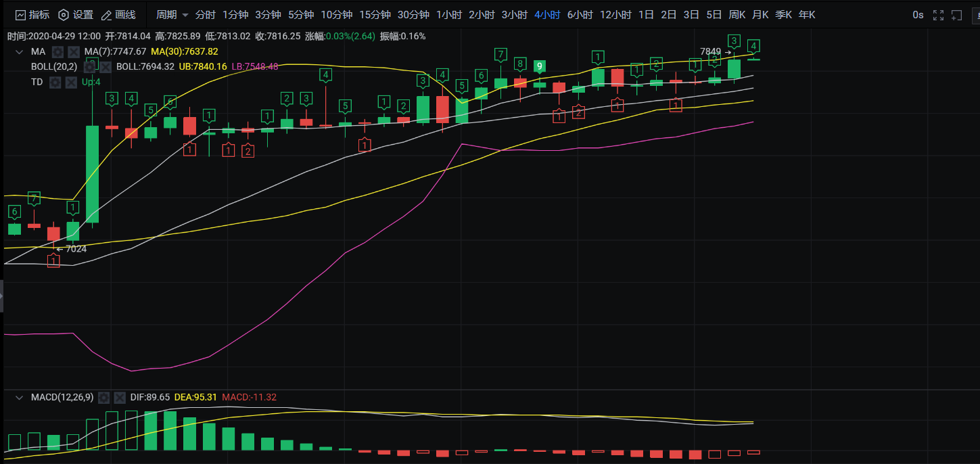The height and width of the screenshot is (464, 980).
Task: Select the 2小时 interval
Action: coord(482,15)
